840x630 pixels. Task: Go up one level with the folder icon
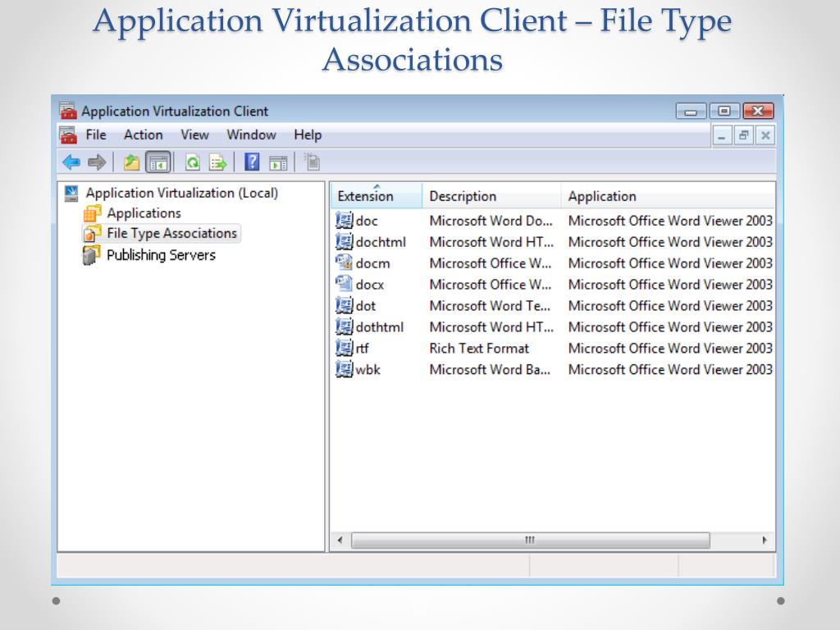[x=131, y=162]
